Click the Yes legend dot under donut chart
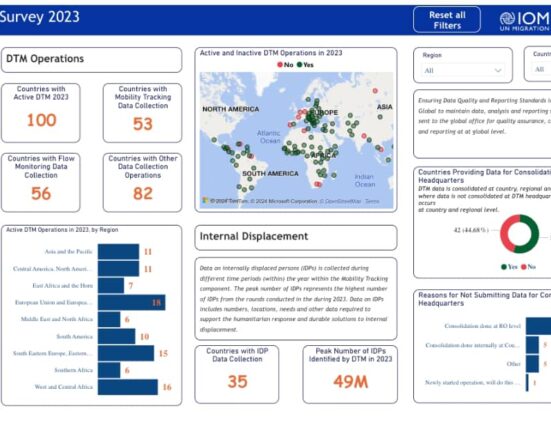This screenshot has height=431, width=551. (x=504, y=267)
